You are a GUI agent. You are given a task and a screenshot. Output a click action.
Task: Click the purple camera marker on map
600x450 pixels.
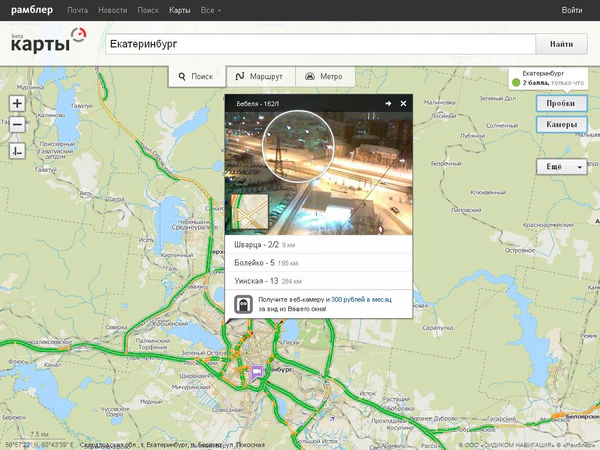[256, 371]
